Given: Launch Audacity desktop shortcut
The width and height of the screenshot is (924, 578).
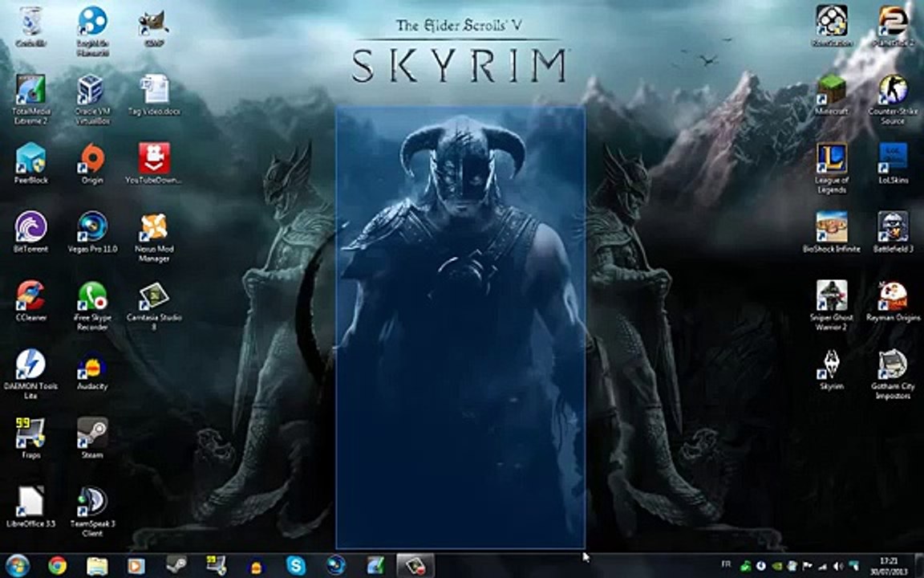Looking at the screenshot, I should click(92, 369).
